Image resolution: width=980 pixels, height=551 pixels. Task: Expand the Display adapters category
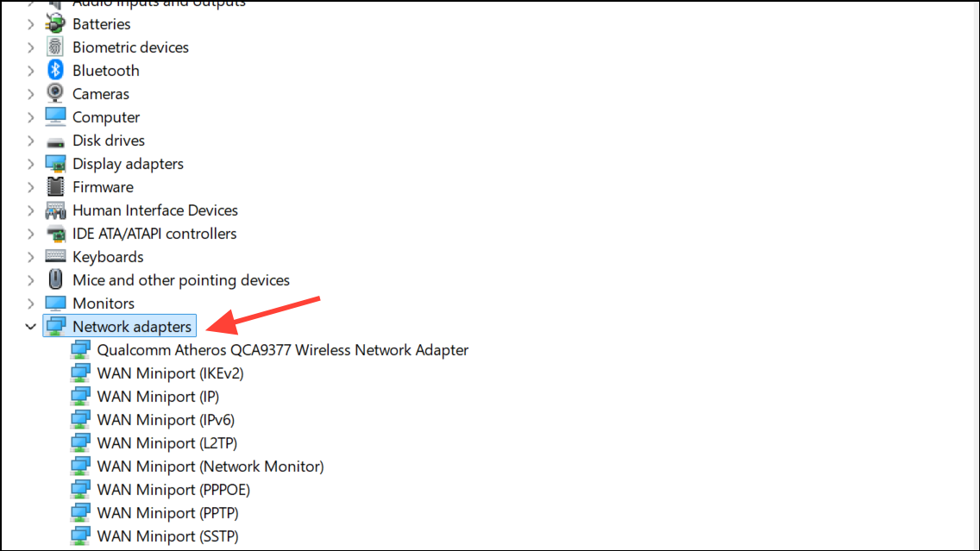[30, 164]
